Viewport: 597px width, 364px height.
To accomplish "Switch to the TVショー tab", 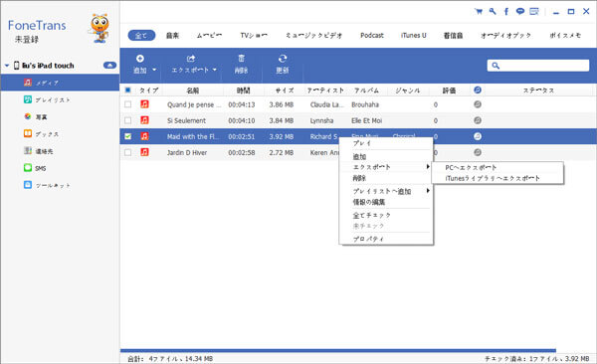I will point(254,36).
